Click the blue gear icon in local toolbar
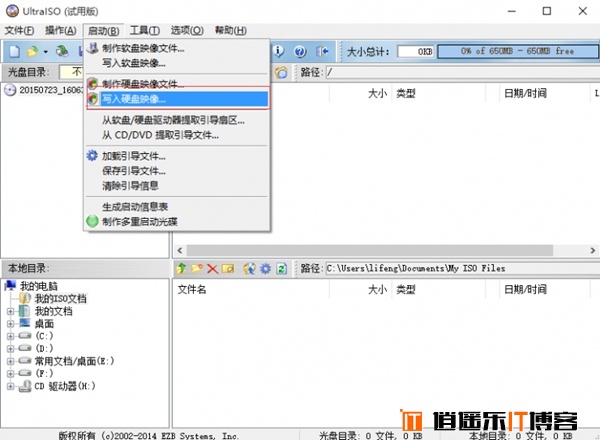 click(x=266, y=269)
